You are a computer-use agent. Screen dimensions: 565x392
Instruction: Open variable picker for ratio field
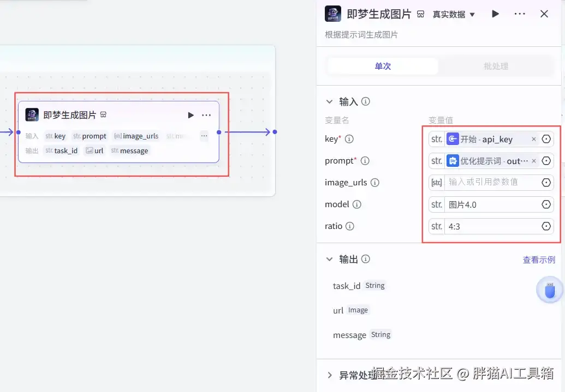click(546, 226)
